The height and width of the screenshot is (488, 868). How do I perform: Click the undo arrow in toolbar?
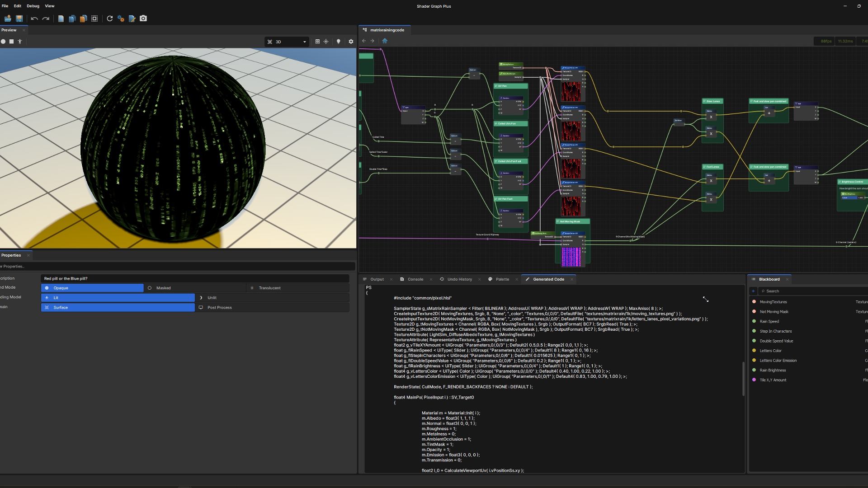click(34, 19)
